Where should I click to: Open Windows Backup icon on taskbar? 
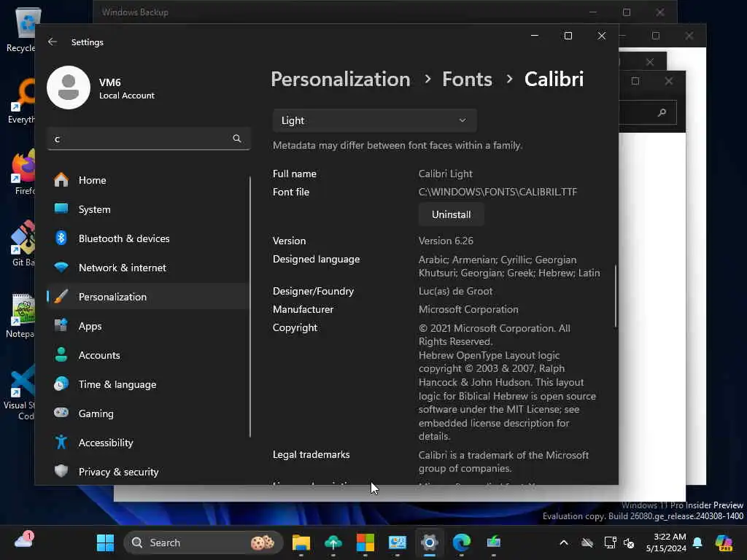click(333, 542)
